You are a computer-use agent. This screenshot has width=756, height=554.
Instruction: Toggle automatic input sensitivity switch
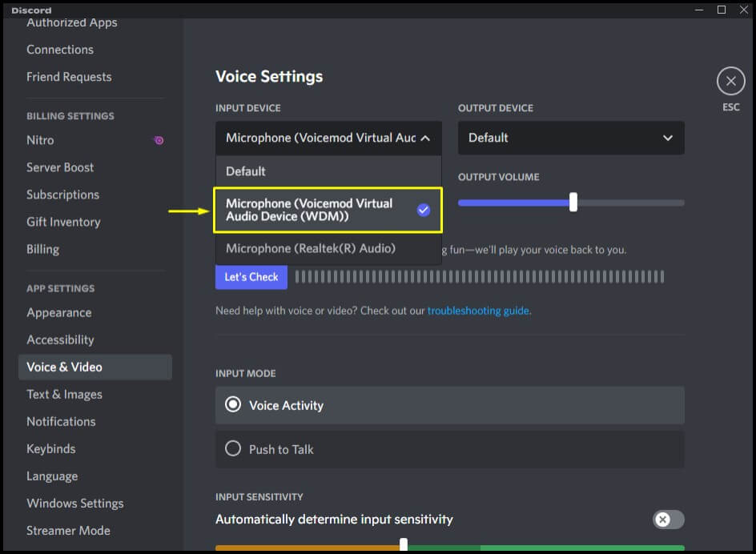(x=668, y=520)
